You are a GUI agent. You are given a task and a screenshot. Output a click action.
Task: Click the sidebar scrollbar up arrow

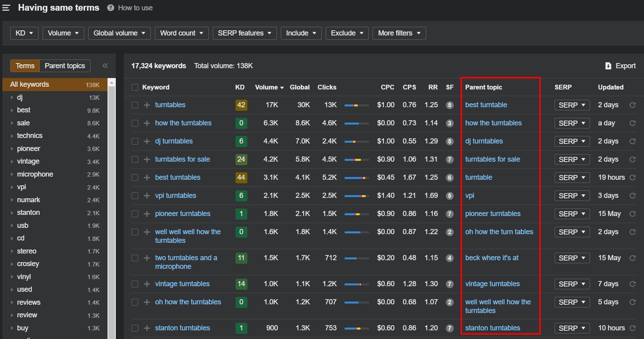[112, 83]
